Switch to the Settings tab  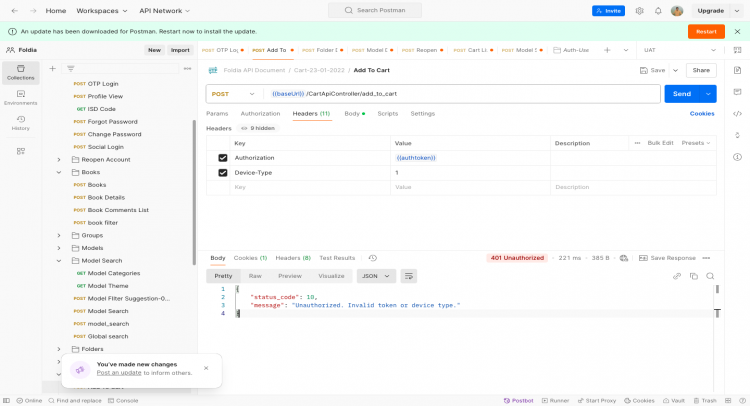tap(423, 114)
